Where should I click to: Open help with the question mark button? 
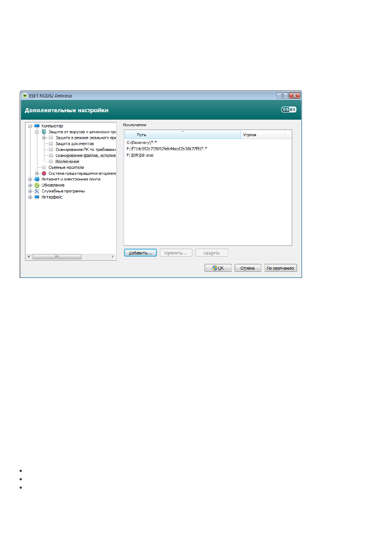[282, 95]
